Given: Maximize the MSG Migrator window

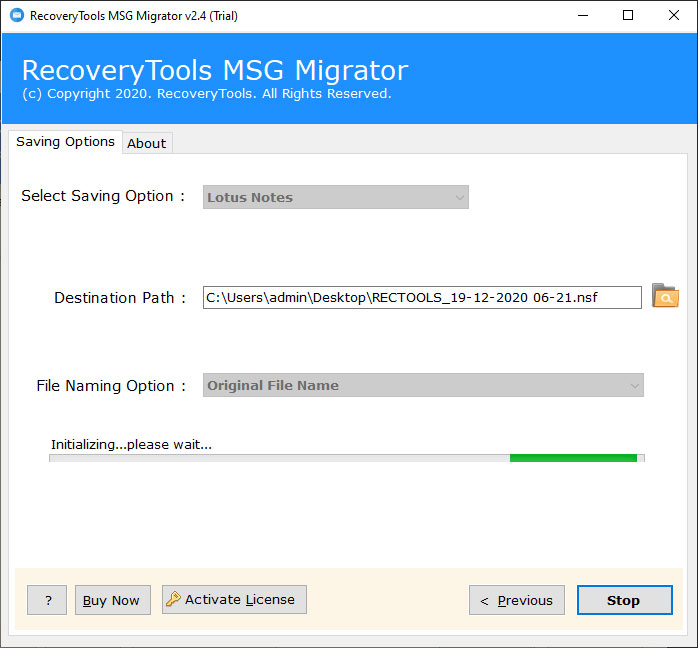Looking at the screenshot, I should [628, 16].
